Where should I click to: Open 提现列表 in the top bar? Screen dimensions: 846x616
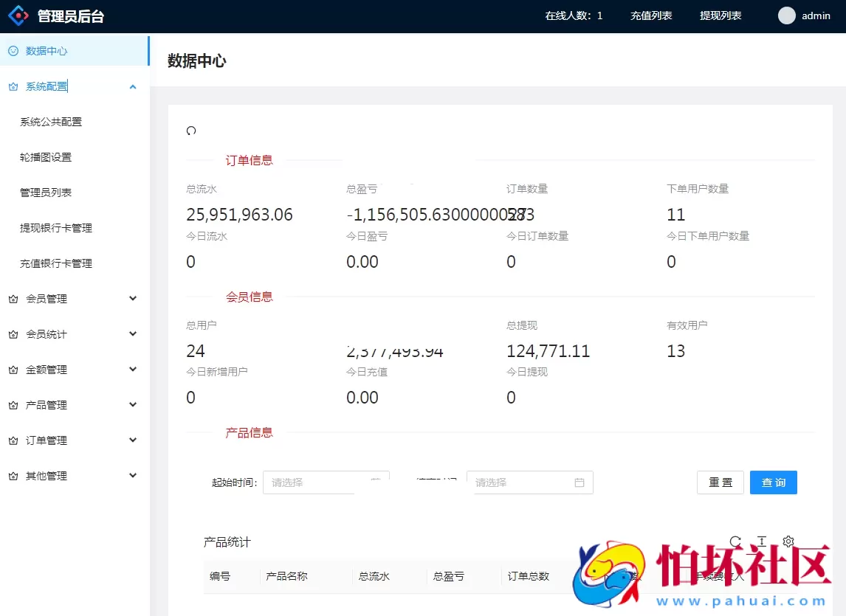pos(721,15)
